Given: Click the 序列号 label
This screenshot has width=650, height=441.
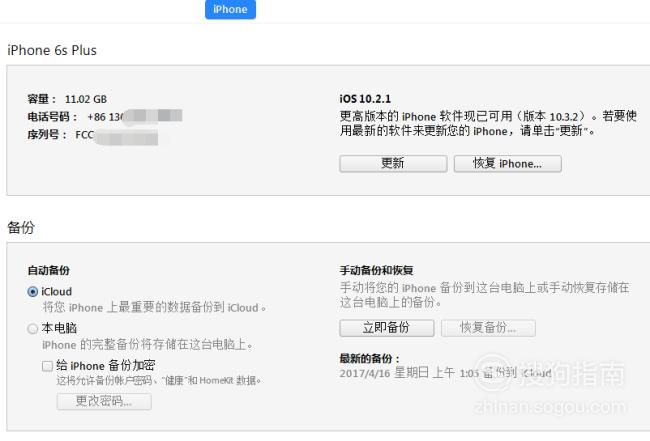Looking at the screenshot, I should coord(47,135).
